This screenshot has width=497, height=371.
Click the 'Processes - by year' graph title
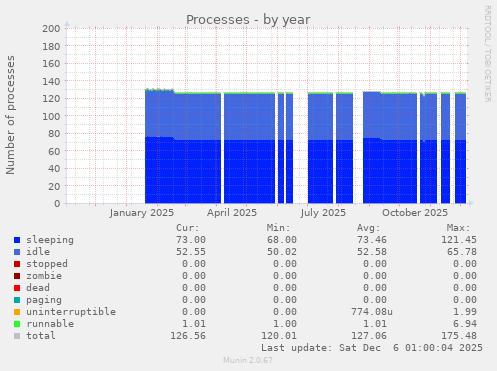tap(248, 20)
